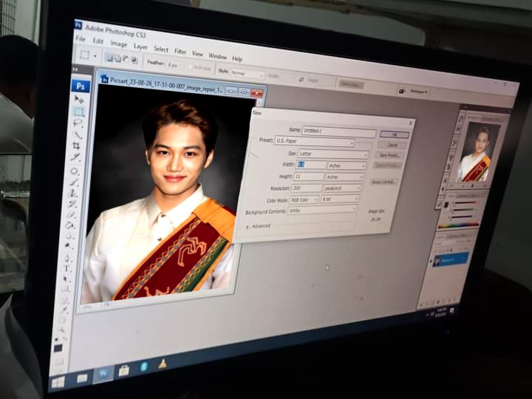
Task: Open the Layer menu
Action: 140,47
